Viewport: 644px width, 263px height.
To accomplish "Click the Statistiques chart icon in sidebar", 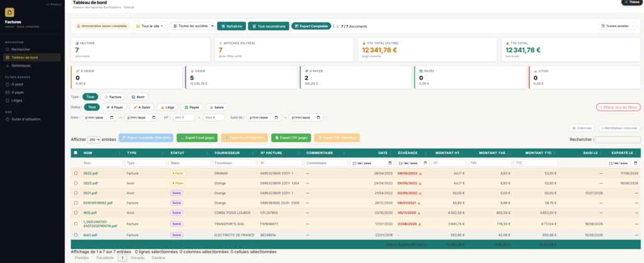I will 8,65.
